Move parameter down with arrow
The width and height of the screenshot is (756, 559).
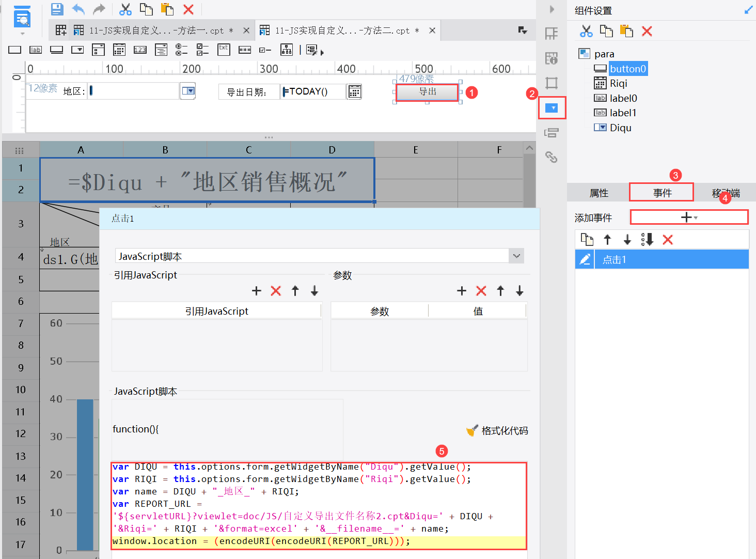519,291
